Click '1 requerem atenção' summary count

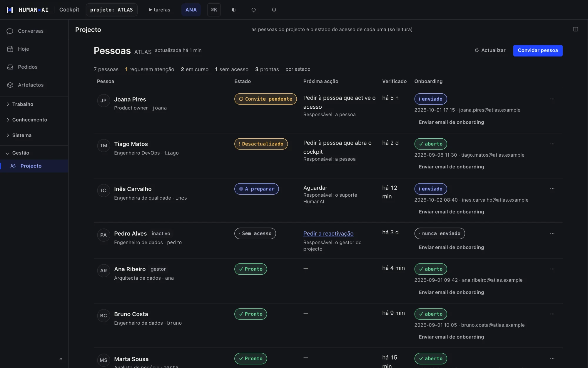pos(149,69)
